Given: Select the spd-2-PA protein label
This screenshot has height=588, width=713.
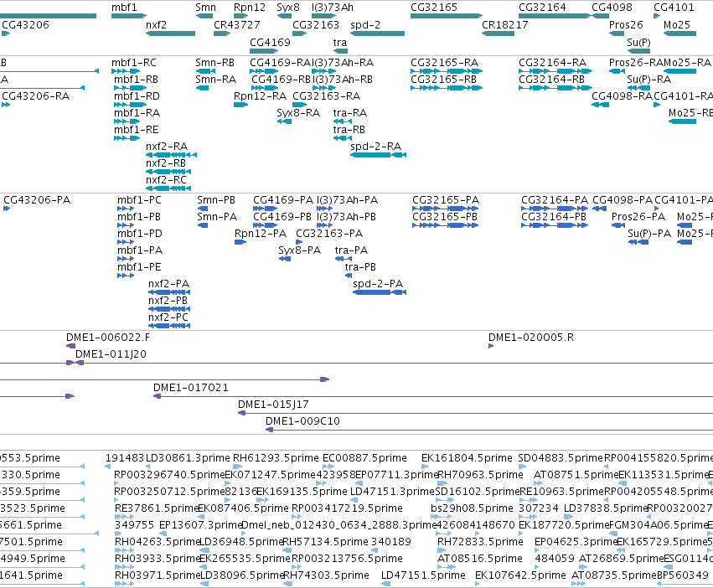Looking at the screenshot, I should pyautogui.click(x=378, y=284).
